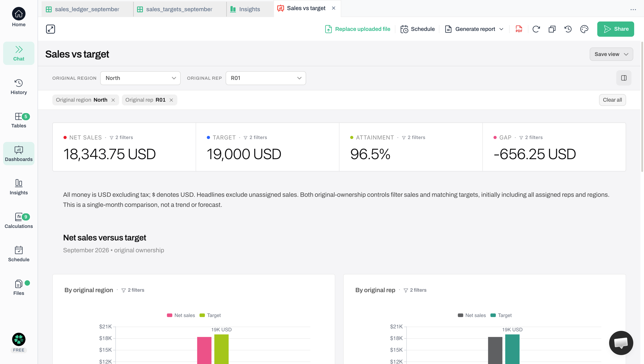Open the support chat bubble

click(x=621, y=343)
